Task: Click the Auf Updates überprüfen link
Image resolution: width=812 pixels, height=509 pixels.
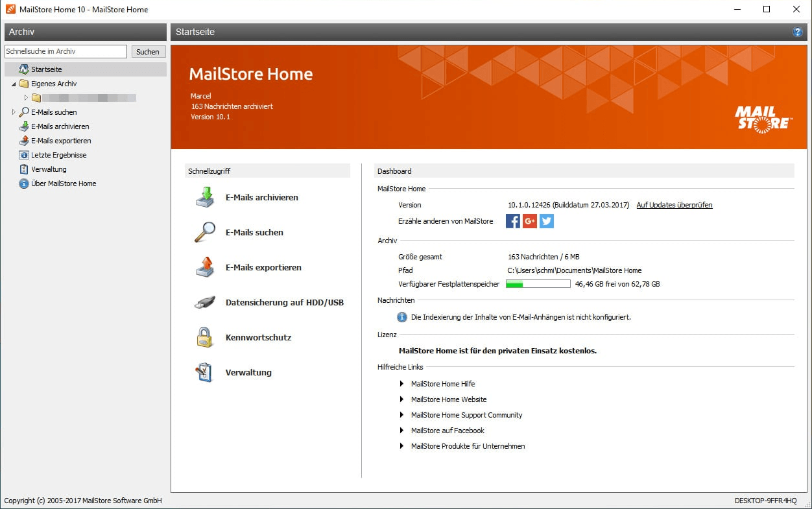Action: point(675,205)
